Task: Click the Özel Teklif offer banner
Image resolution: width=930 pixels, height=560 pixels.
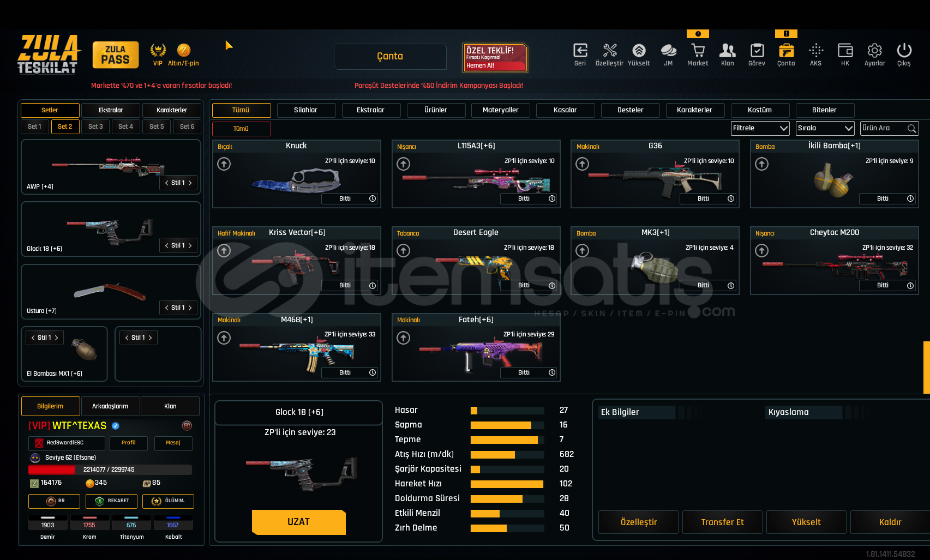Action: click(x=495, y=57)
